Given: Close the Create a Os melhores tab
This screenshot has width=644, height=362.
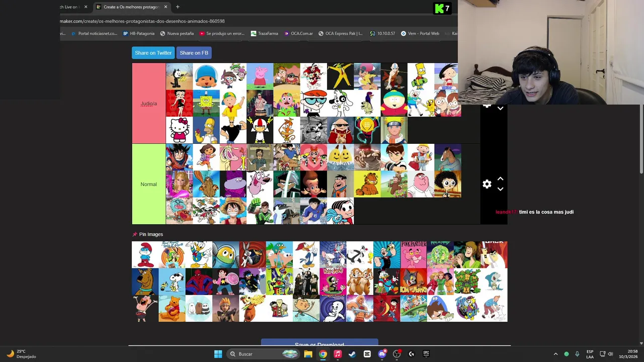Looking at the screenshot, I should (166, 7).
